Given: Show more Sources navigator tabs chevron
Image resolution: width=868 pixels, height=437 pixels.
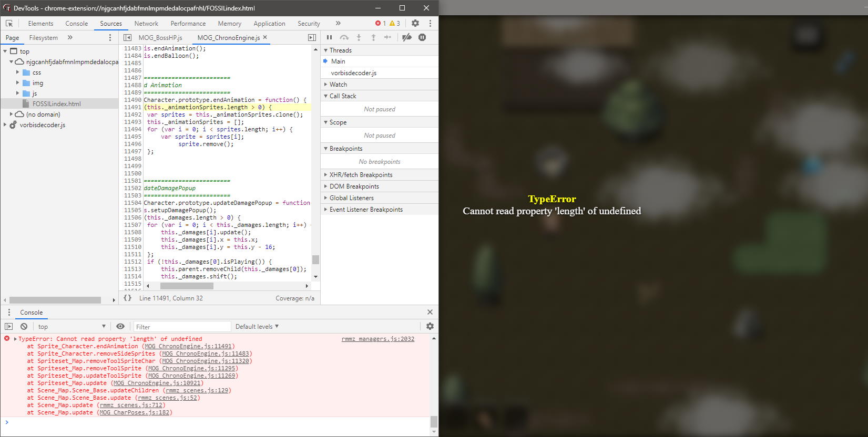Looking at the screenshot, I should pos(70,37).
